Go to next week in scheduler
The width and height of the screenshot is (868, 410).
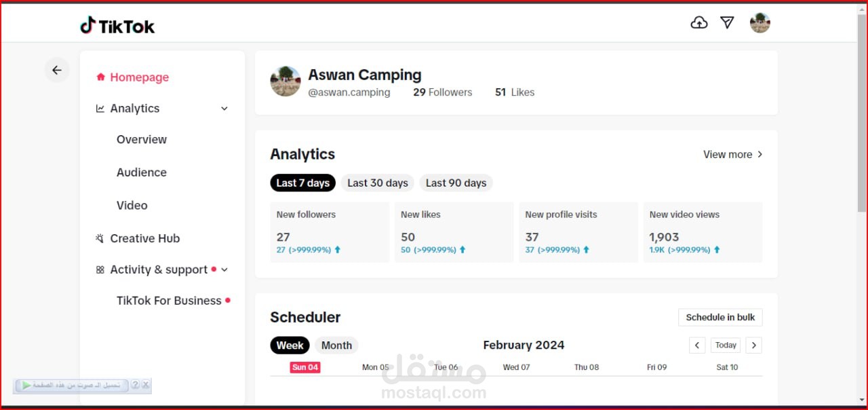[753, 346]
